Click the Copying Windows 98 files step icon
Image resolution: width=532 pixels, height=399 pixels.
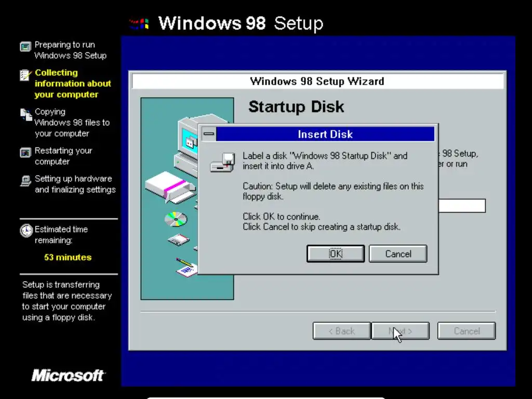coord(26,115)
